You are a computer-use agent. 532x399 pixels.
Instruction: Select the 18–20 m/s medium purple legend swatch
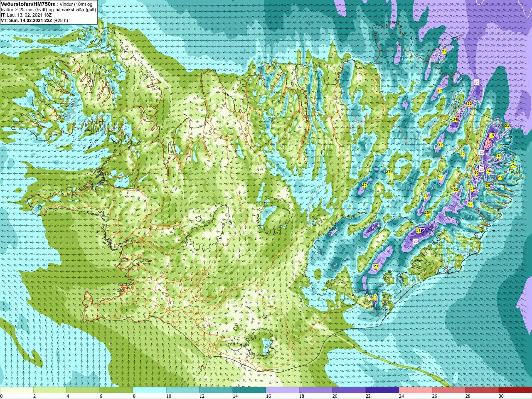[316, 390]
